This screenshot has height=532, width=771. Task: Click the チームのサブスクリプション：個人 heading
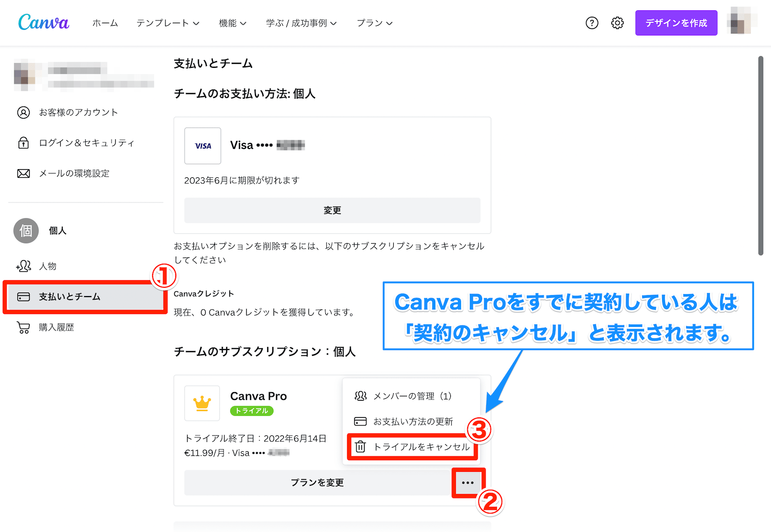(265, 352)
